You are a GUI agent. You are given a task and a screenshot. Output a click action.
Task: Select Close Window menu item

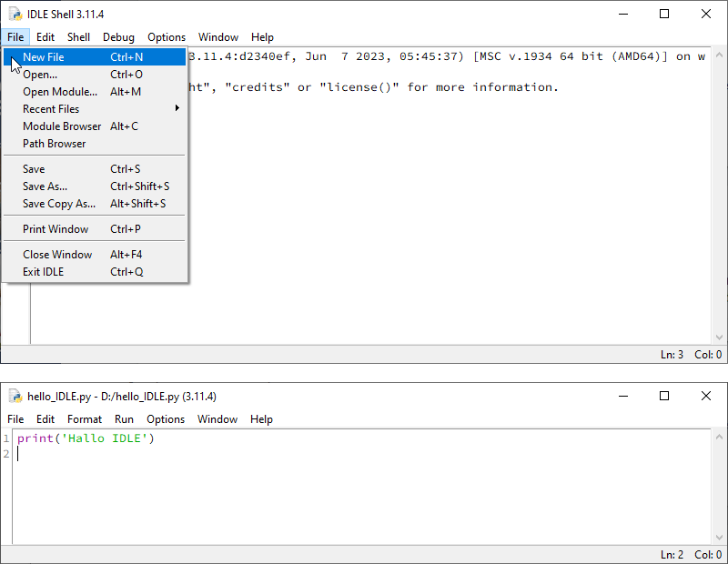coord(95,255)
